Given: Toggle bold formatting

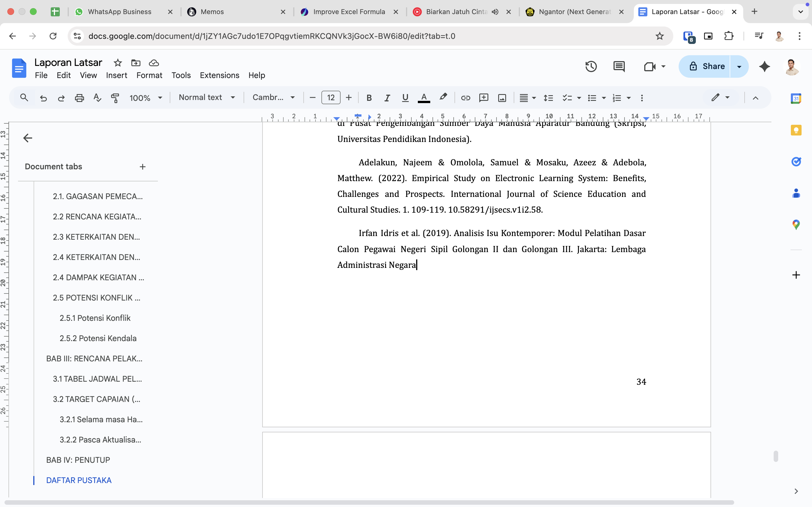Looking at the screenshot, I should click(x=369, y=97).
